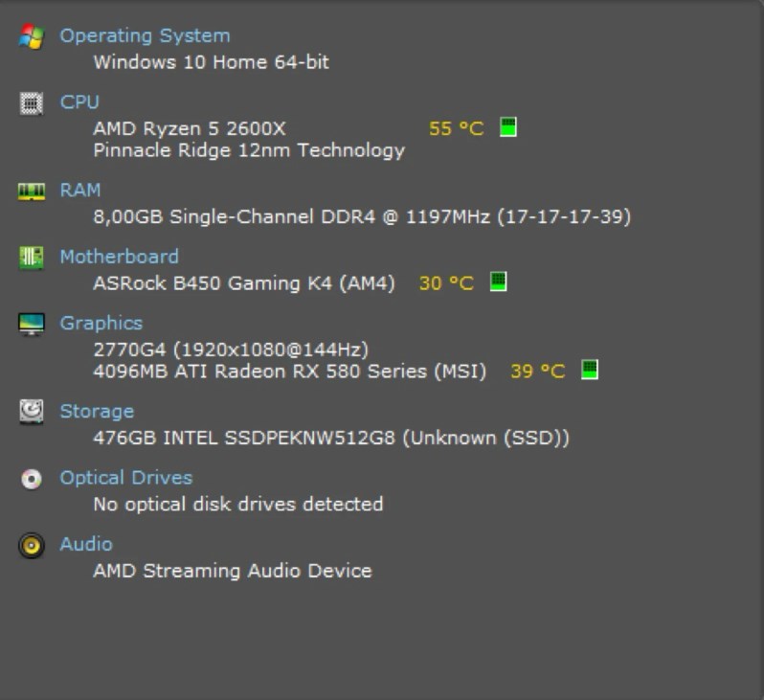The width and height of the screenshot is (764, 700).
Task: Click the green temperature indicator next to 39 °C
Action: [x=590, y=370]
